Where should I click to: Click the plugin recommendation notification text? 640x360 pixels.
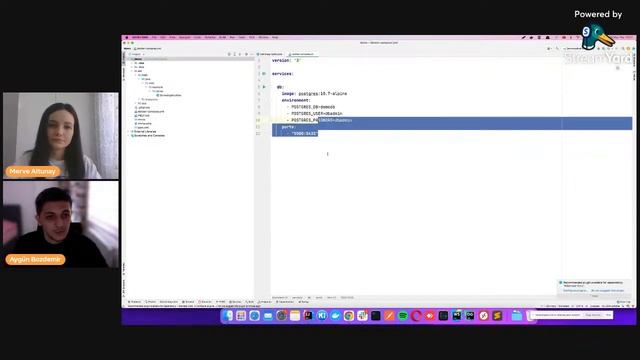click(593, 282)
